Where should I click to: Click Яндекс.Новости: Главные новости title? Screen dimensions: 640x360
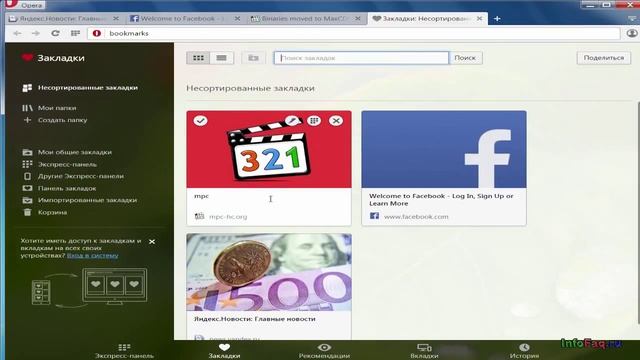255,319
